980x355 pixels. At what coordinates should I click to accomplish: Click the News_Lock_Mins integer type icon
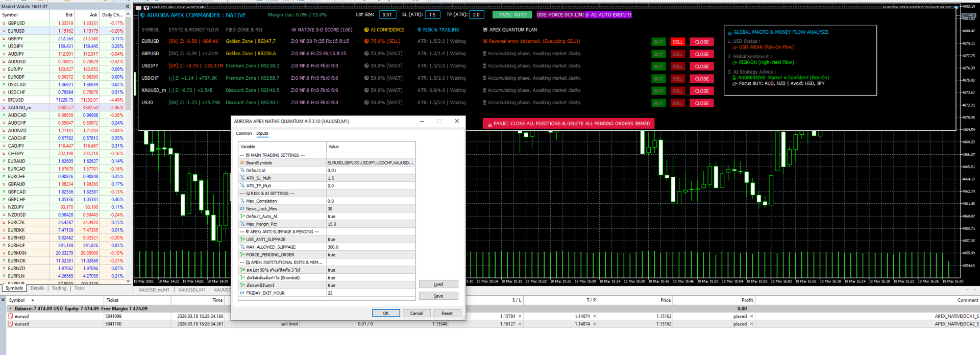pos(242,209)
